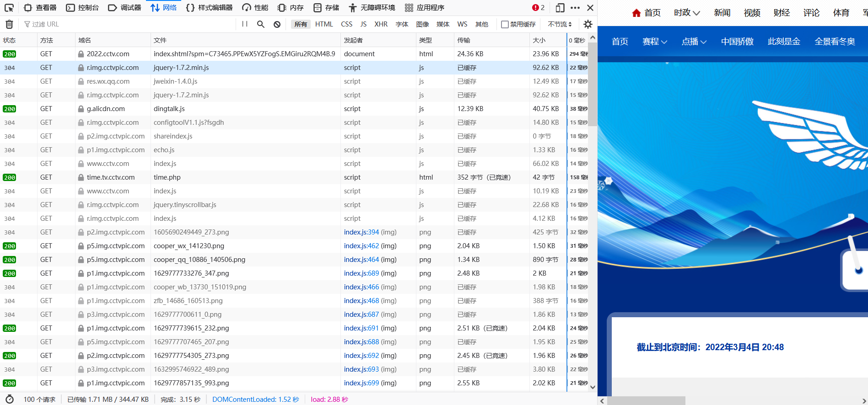Filter requests by XHR

point(381,24)
